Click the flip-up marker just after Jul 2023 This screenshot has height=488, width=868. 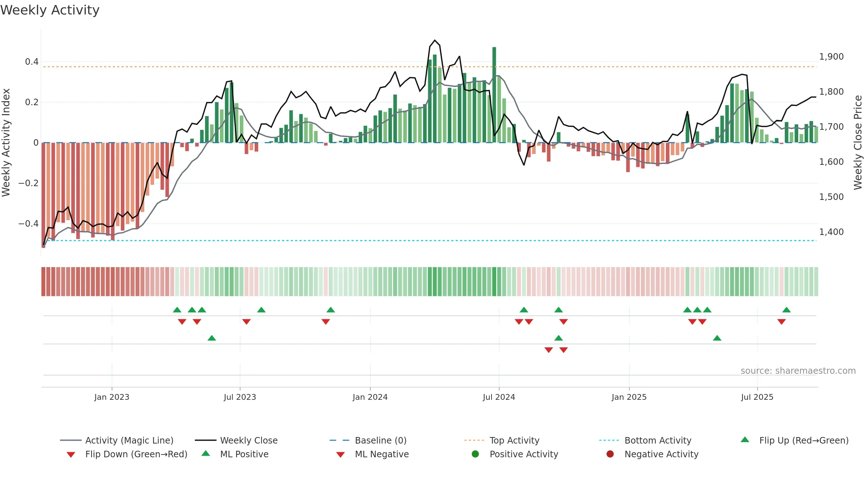pos(261,310)
